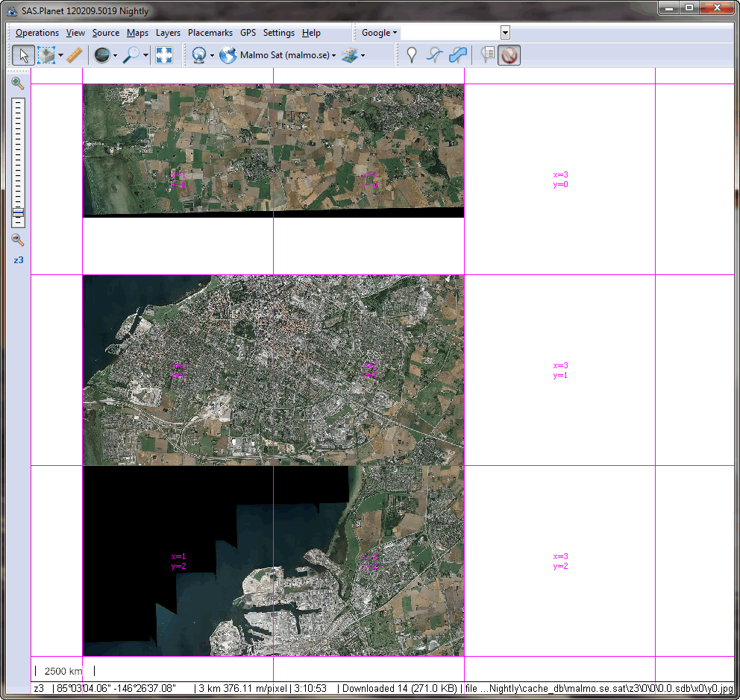This screenshot has height=700, width=740.
Task: Expand the Google search provider dropdown
Action: [379, 33]
